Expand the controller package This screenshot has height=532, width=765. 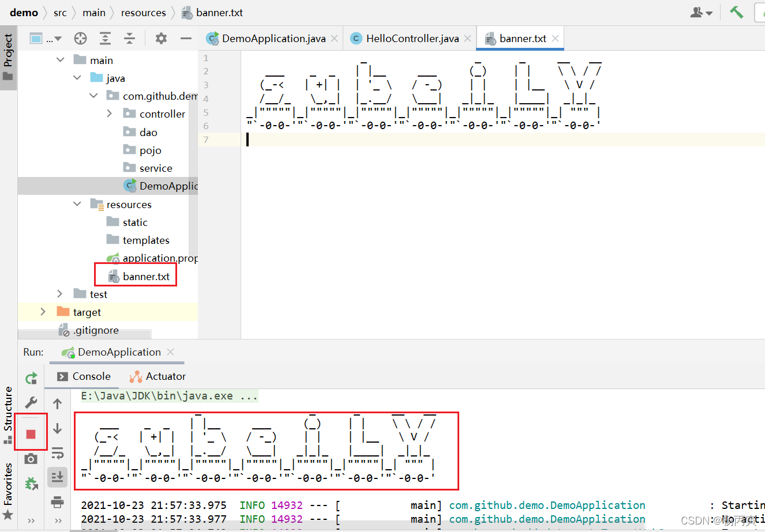pos(110,114)
